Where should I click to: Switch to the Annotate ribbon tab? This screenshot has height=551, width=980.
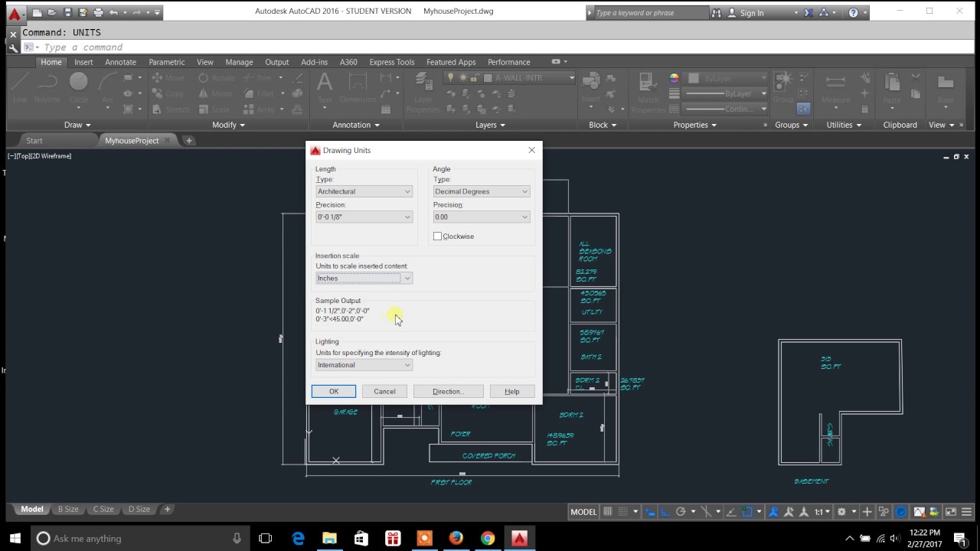[x=120, y=62]
